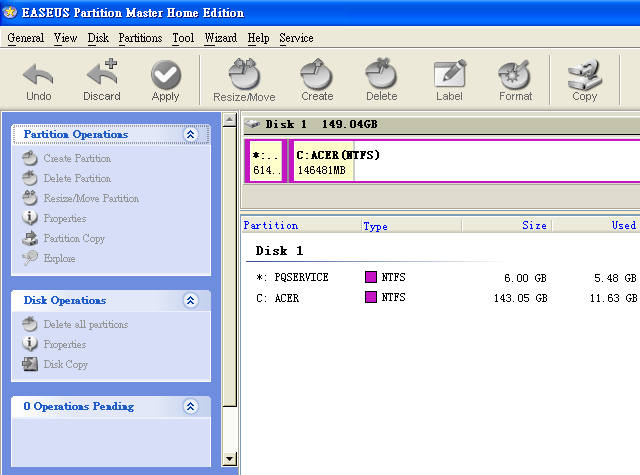Sort by the Partition column header
The image size is (640, 475).
[301, 225]
